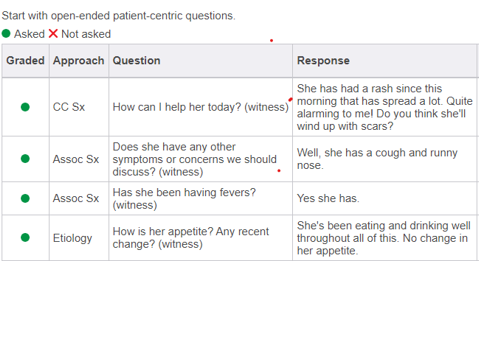The width and height of the screenshot is (479, 363).
Task: Click response 'Yes she has.'
Action: [x=328, y=198]
